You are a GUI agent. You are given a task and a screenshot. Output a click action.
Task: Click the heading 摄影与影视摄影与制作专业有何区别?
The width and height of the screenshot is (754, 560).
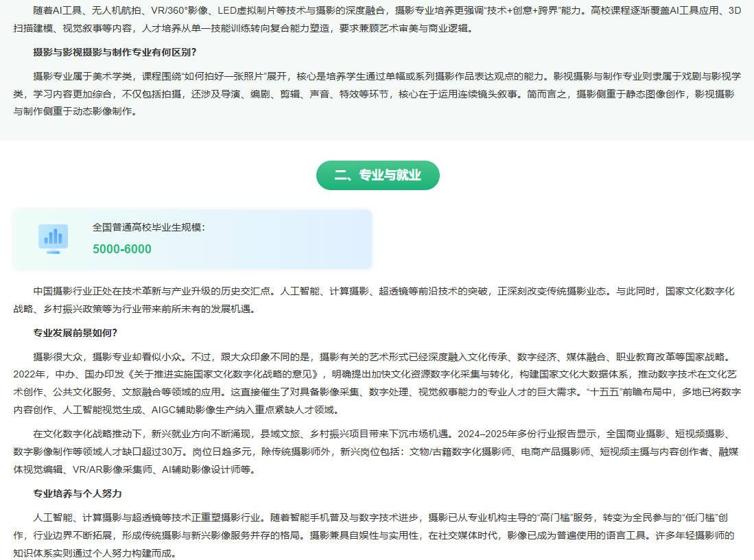coord(119,52)
